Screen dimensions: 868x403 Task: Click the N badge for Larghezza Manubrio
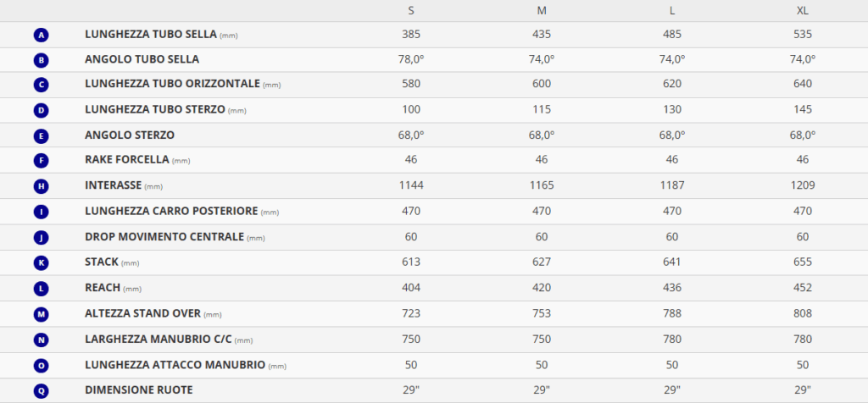tap(42, 340)
